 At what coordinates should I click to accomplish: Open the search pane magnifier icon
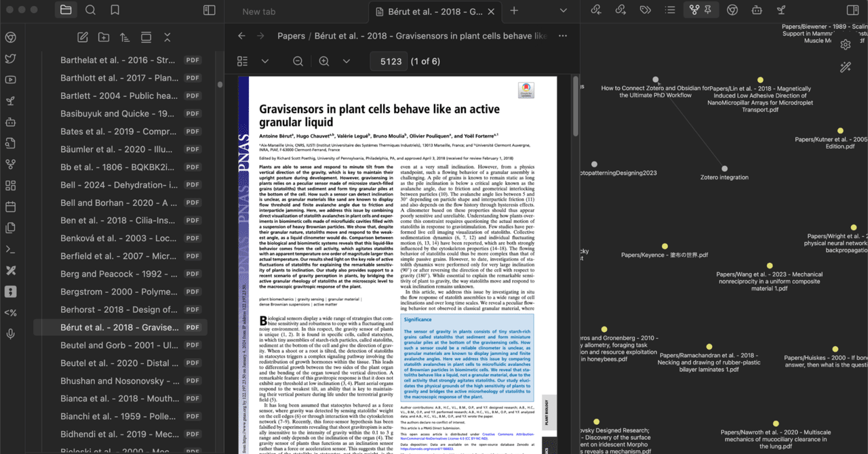pos(90,10)
